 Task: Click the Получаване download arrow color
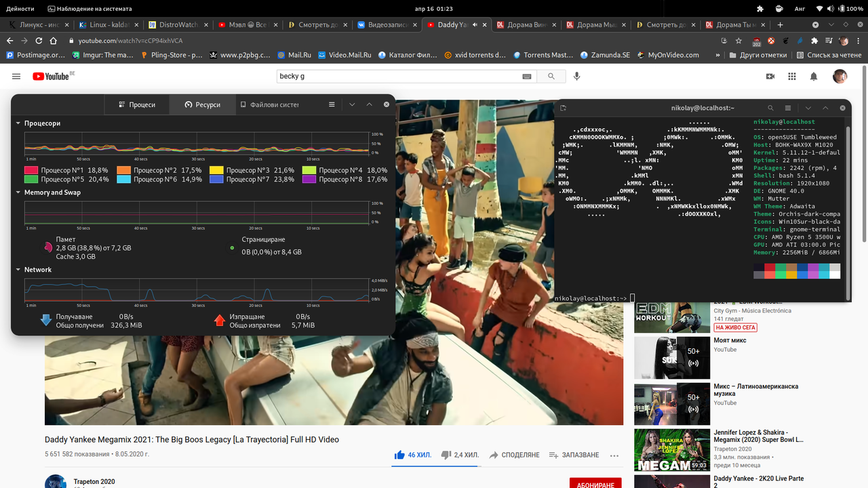pos(46,321)
